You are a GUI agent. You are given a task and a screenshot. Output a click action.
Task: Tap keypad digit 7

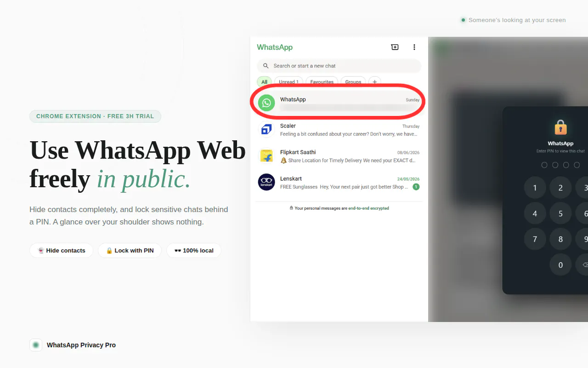point(535,239)
